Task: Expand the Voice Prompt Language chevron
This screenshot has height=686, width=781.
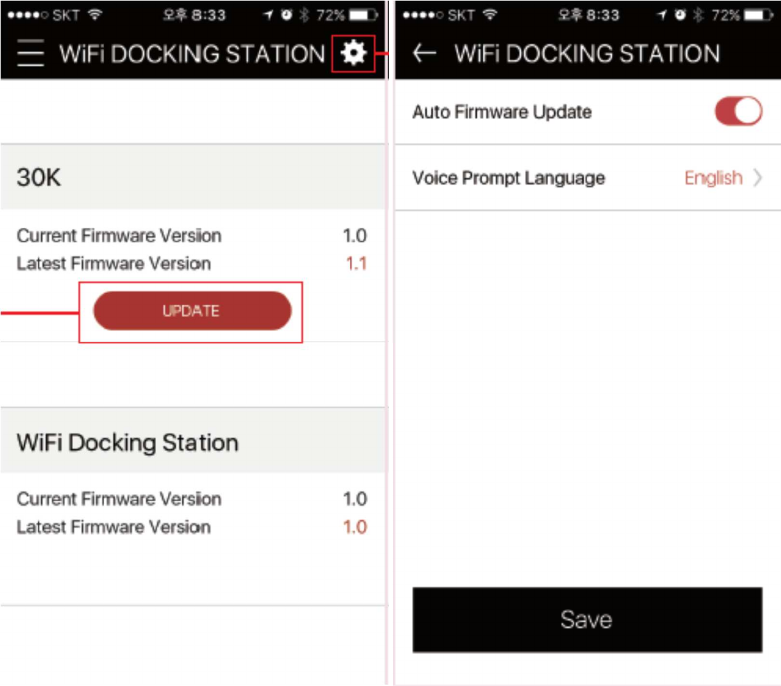Action: point(757,177)
